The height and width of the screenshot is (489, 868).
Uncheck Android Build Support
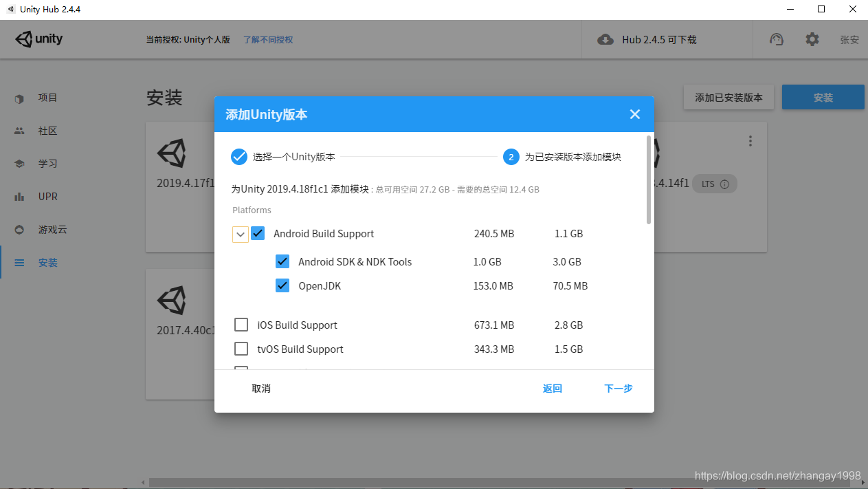point(258,233)
